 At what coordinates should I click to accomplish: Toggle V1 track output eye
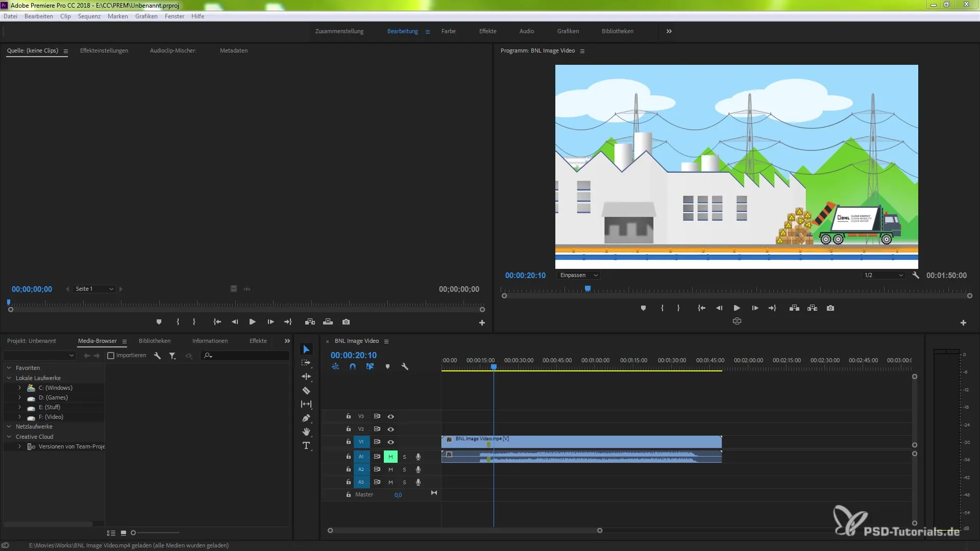tap(390, 442)
